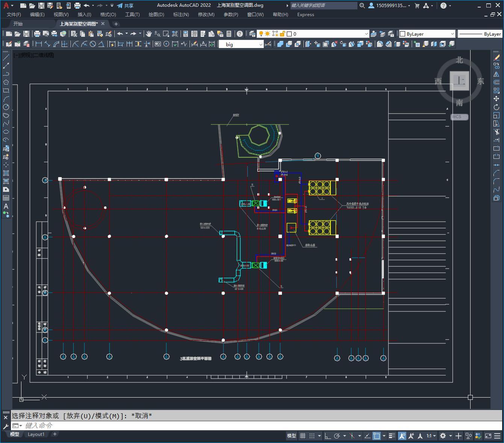Click the ByLayer color swatch box
Screen dimensions: 504x443
(x=402, y=34)
